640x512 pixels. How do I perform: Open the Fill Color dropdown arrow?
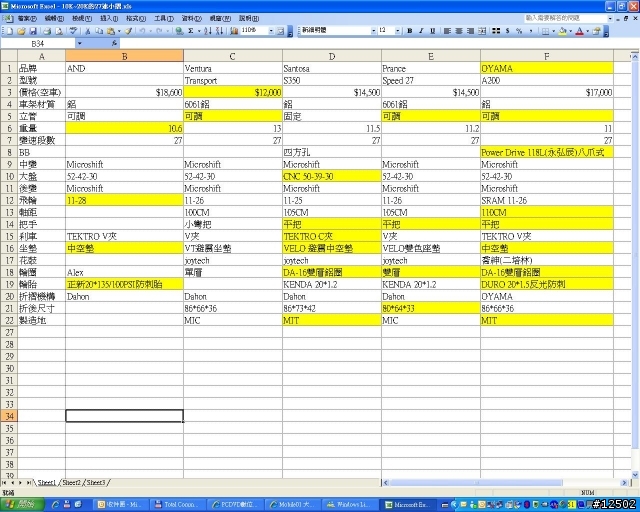(571, 31)
